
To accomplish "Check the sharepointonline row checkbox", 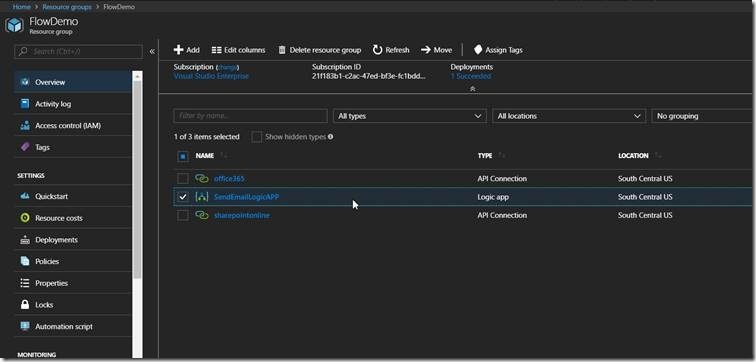I will click(x=183, y=215).
